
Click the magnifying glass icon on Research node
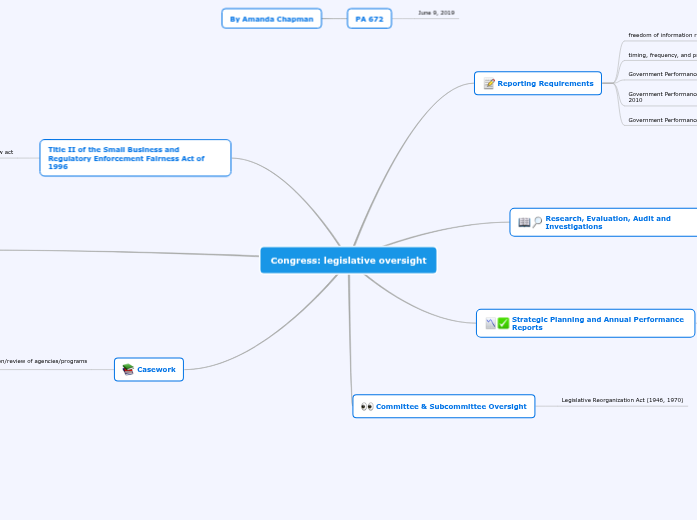(537, 222)
